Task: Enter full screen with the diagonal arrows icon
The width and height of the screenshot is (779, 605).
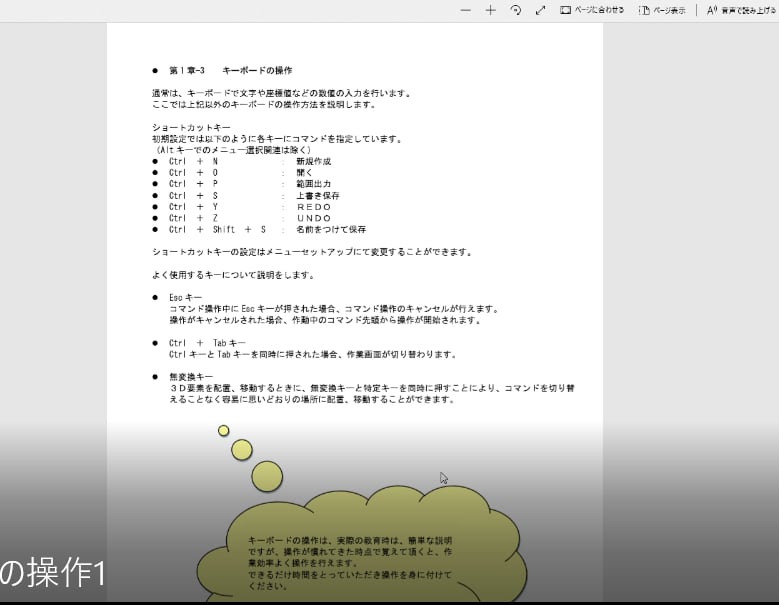Action: click(x=541, y=10)
